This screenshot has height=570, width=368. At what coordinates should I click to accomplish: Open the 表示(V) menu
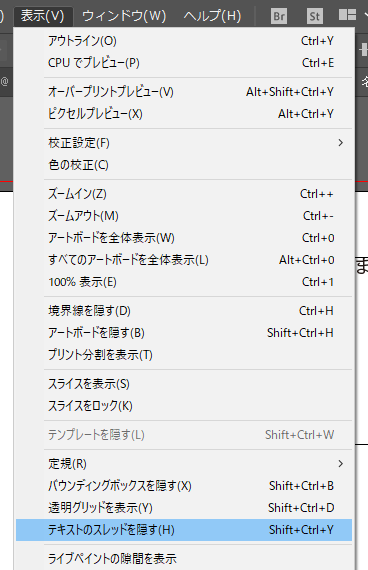coord(43,16)
